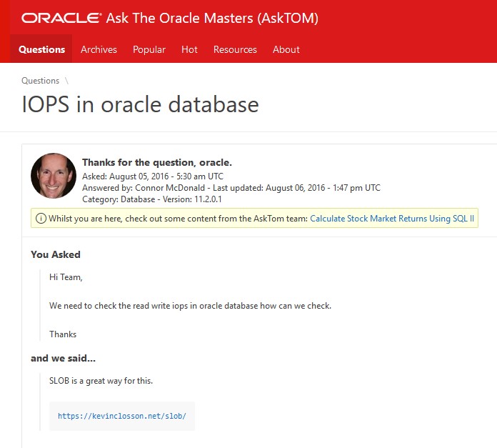Open the Hot tab
497x448 pixels.
[189, 49]
